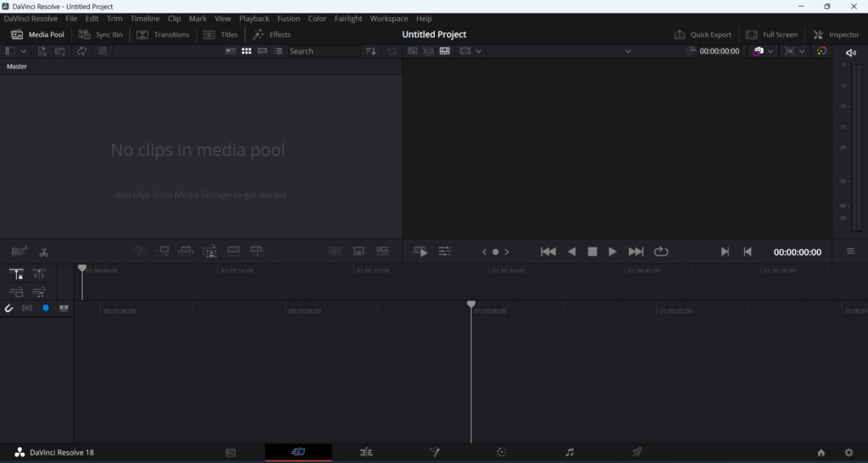The width and height of the screenshot is (868, 463).
Task: Open the Fusion menu
Action: (x=288, y=19)
